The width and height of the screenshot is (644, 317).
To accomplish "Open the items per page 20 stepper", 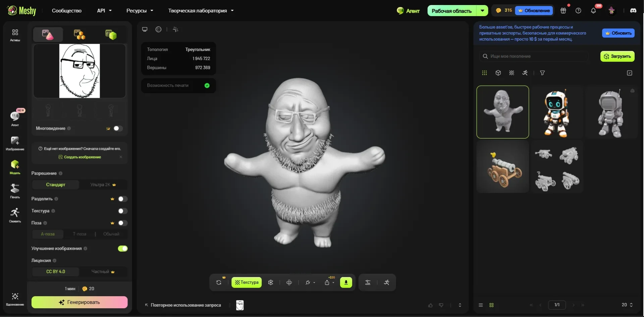I will (x=627, y=305).
